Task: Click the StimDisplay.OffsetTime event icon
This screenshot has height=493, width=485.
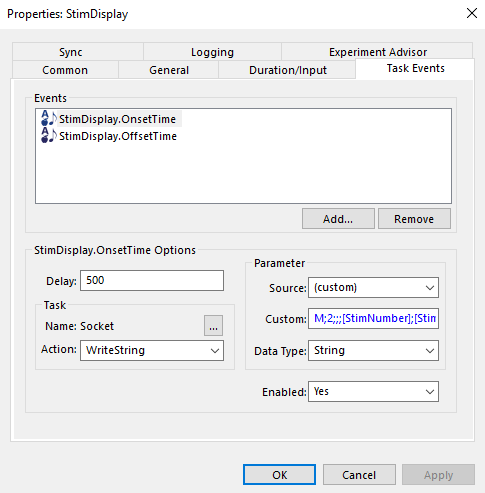Action: (x=49, y=135)
